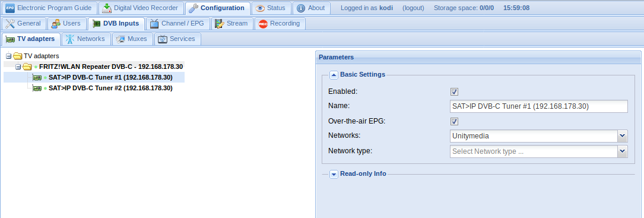Open the Network type dropdown arrow
This screenshot has width=644, height=218.
pyautogui.click(x=623, y=151)
